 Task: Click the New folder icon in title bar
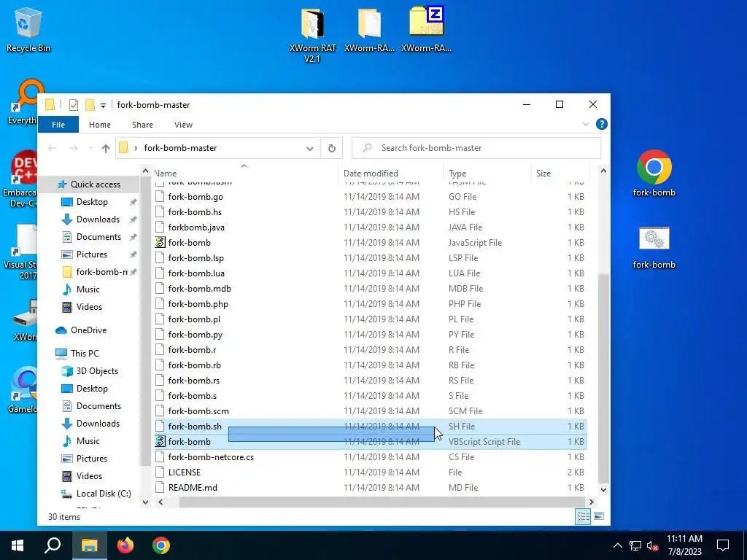click(x=90, y=105)
